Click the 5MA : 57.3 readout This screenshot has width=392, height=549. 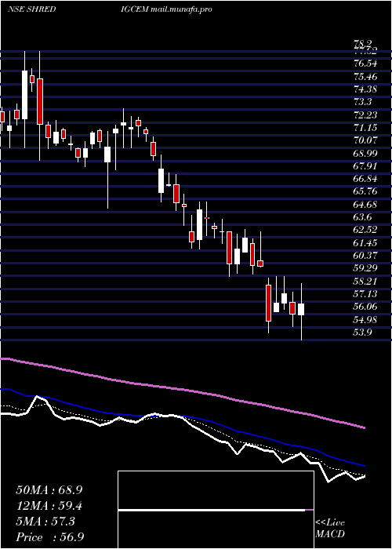tap(45, 522)
